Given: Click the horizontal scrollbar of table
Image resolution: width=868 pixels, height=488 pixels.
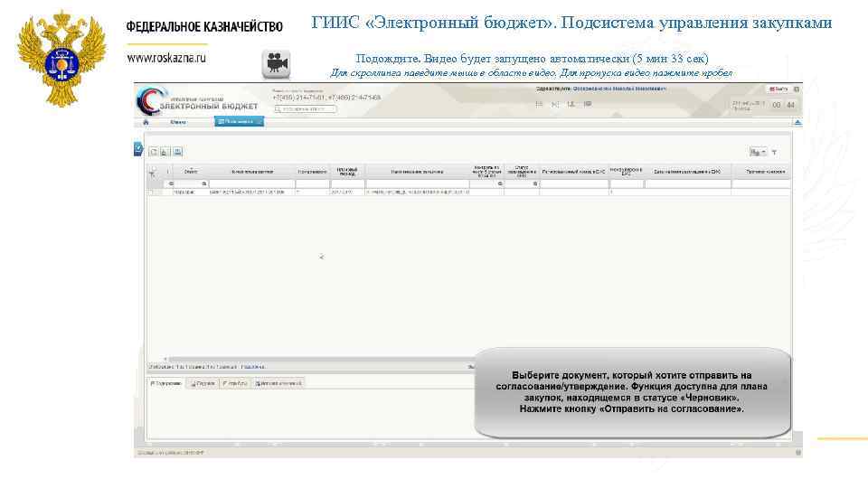Looking at the screenshot, I should pos(321,359).
